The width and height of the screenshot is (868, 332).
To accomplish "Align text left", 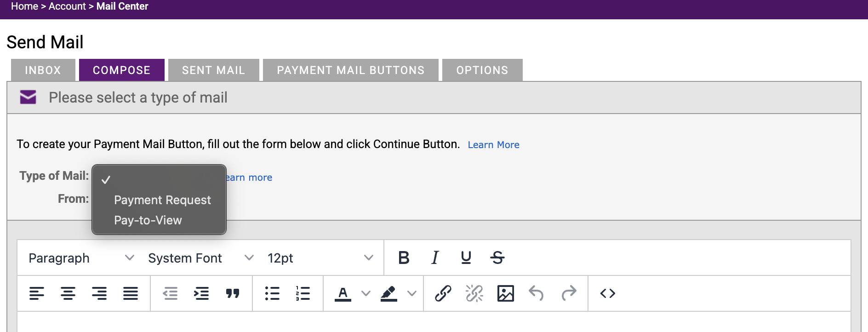I will (x=37, y=293).
